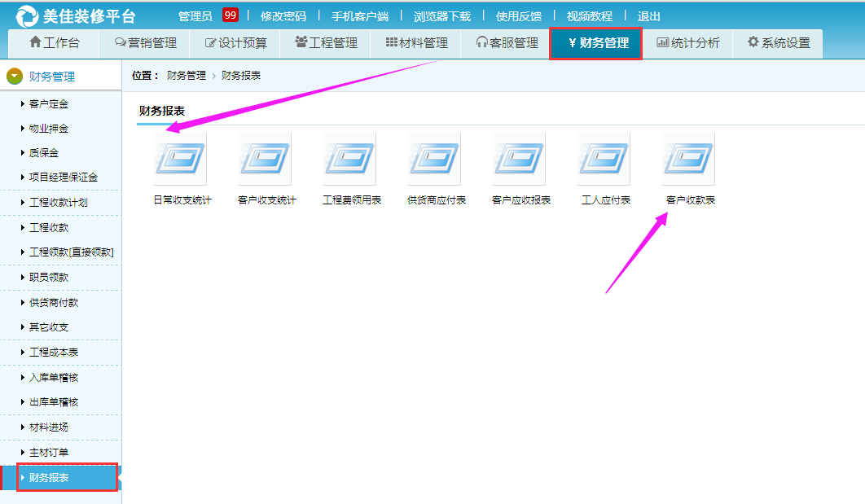This screenshot has height=504, width=865.
Task: Open the 客户收支统计 report icon
Action: click(x=265, y=160)
